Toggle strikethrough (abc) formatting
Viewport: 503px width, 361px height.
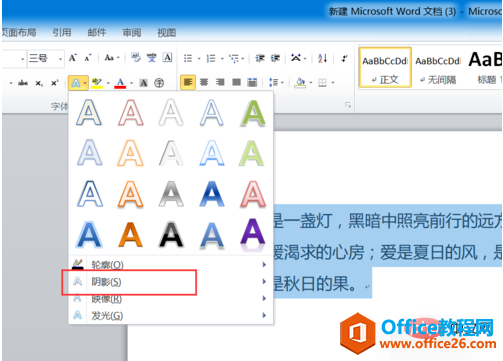[x=23, y=83]
